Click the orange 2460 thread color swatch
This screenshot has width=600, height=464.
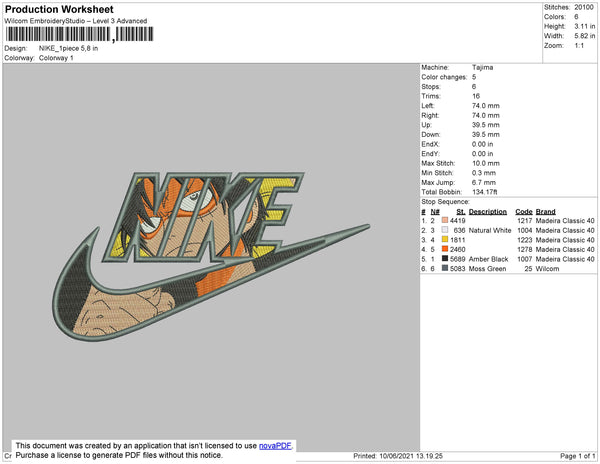[x=445, y=249]
